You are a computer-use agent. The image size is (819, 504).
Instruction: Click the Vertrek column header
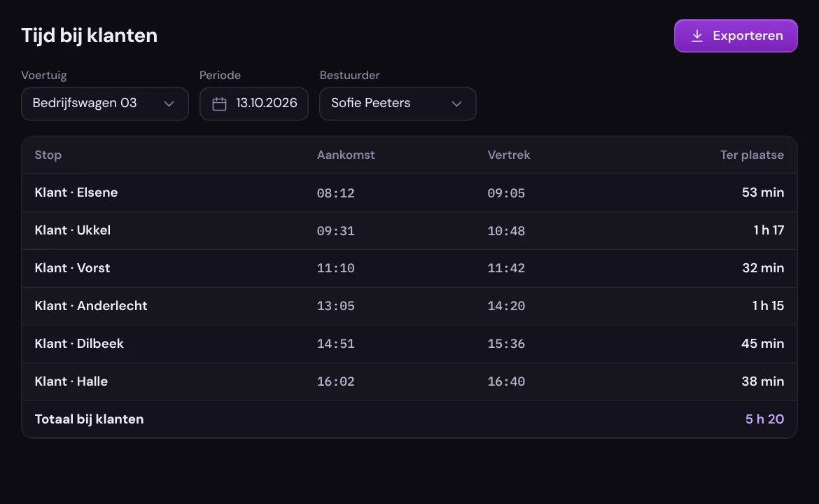(x=509, y=155)
